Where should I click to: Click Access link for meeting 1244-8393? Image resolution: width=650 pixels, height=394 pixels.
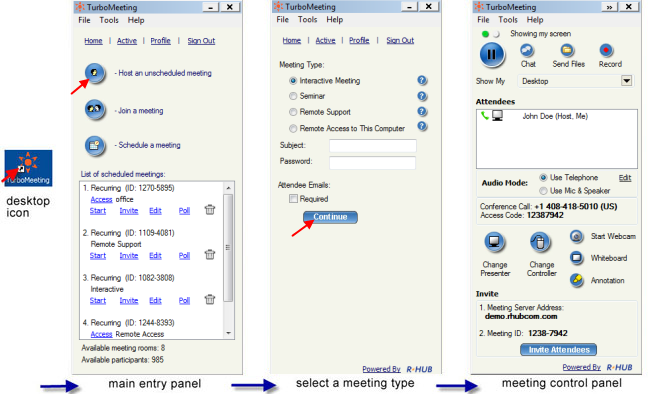(x=102, y=334)
